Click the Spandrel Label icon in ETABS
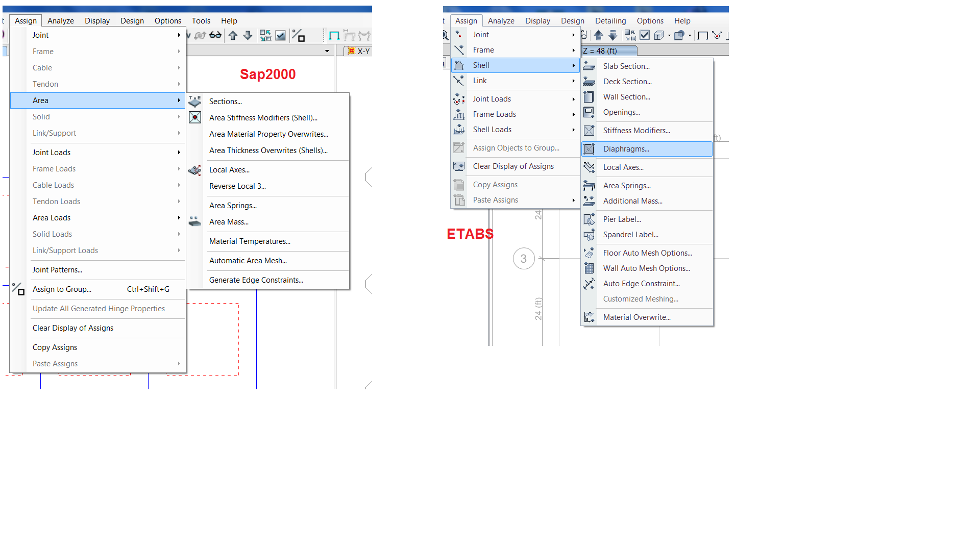 pos(589,235)
